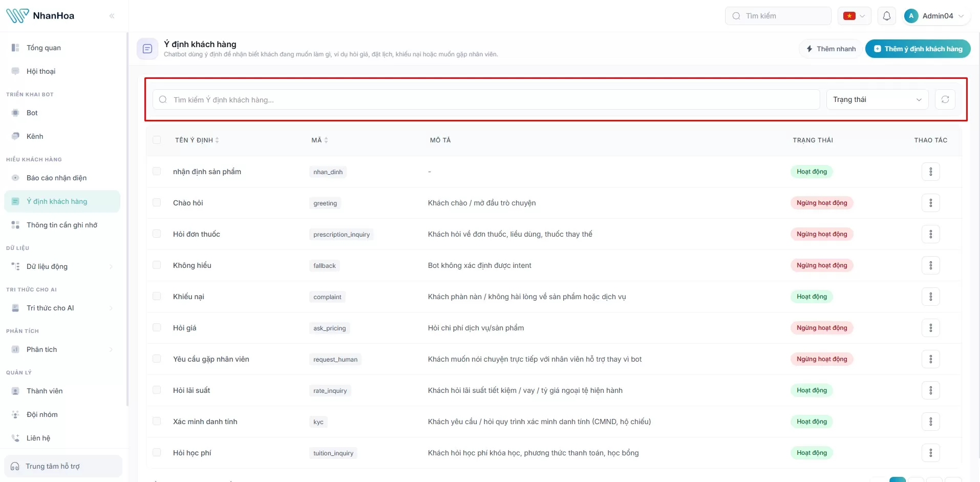The width and height of the screenshot is (980, 482).
Task: Open the notifications bell
Action: click(887, 16)
